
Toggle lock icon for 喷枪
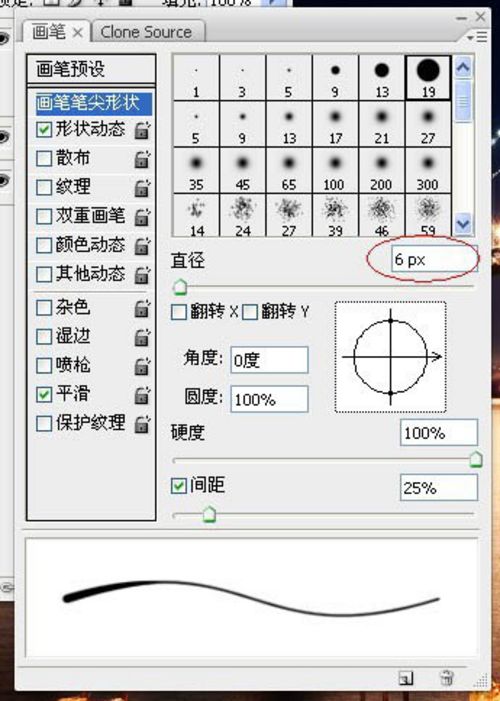click(x=142, y=366)
